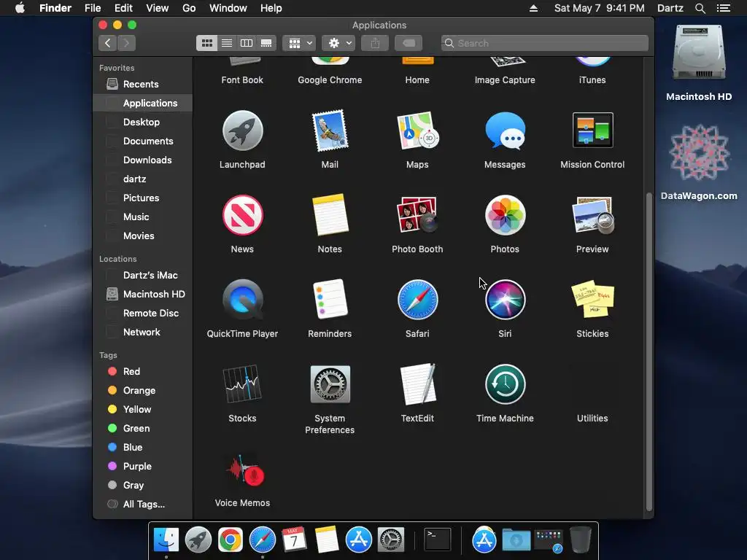The image size is (747, 560).
Task: Click the Trash icon in the Dock
Action: (x=580, y=540)
